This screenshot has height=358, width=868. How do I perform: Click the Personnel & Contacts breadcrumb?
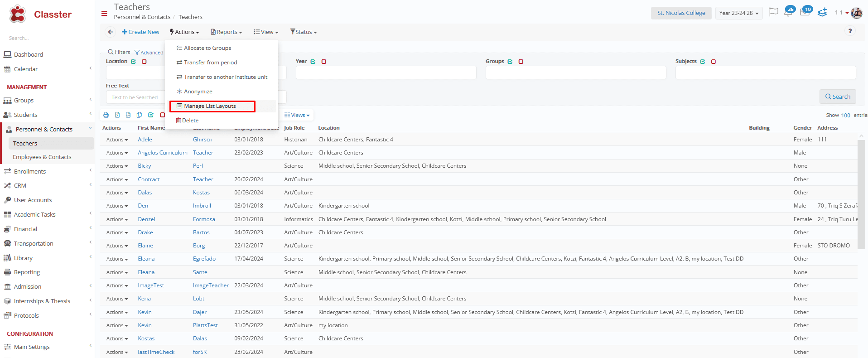tap(142, 17)
